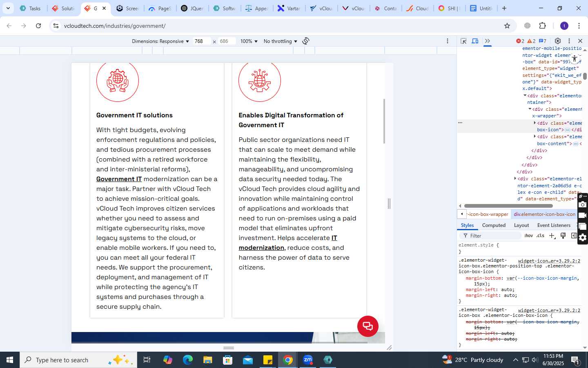This screenshot has width=588, height=368.
Task: Open the red chat bubble button
Action: pos(368,326)
